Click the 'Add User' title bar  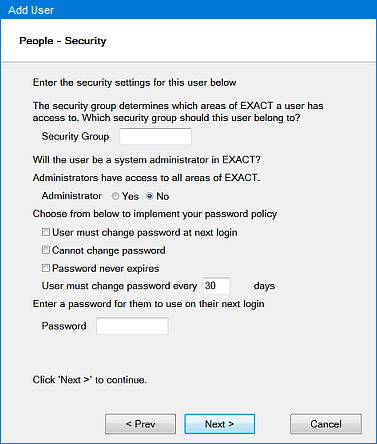point(188,10)
